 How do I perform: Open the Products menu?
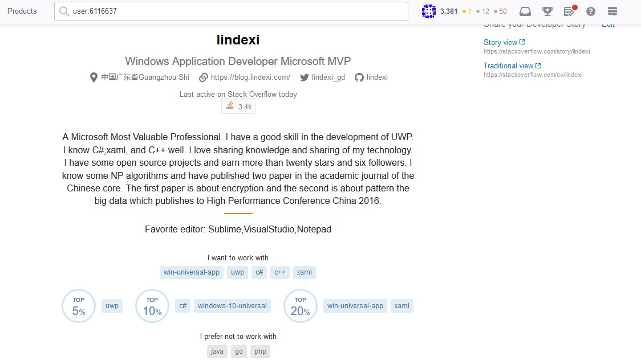point(22,11)
